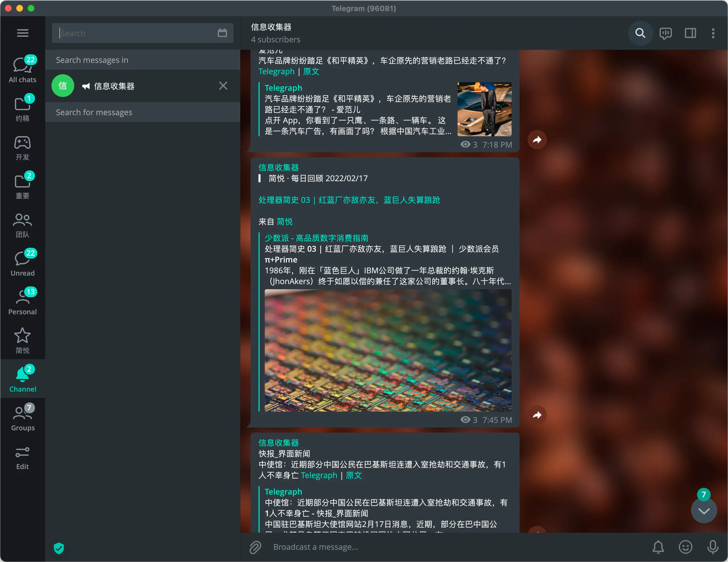
Task: Click the 信息收集器 channel avatar
Action: 63,86
